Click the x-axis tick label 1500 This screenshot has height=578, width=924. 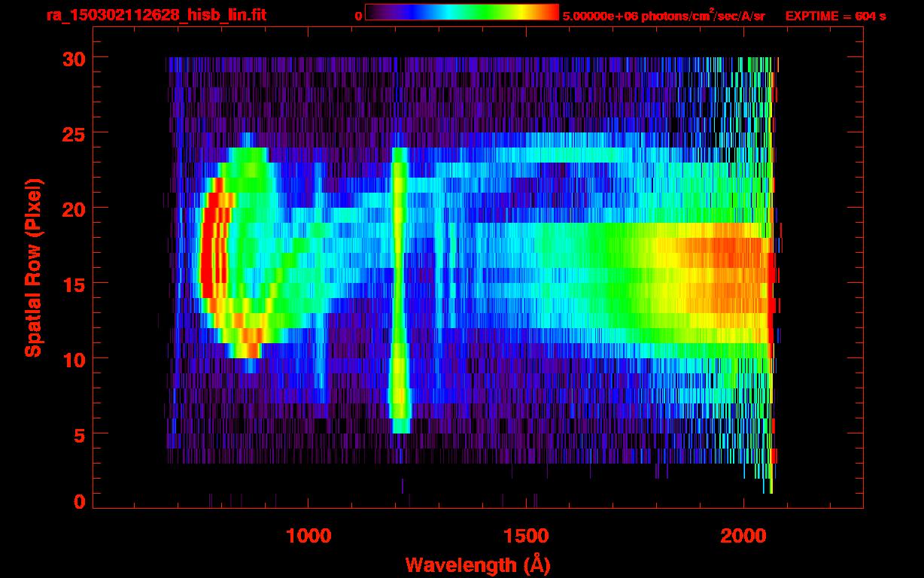click(526, 536)
